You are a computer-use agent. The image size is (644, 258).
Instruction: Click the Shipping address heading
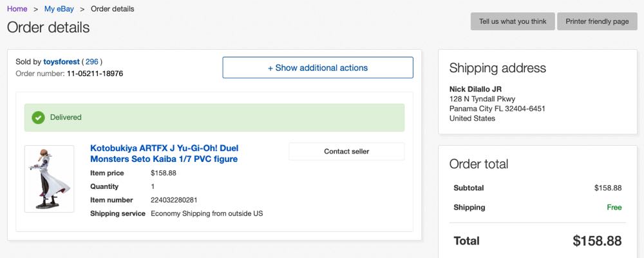coord(497,68)
